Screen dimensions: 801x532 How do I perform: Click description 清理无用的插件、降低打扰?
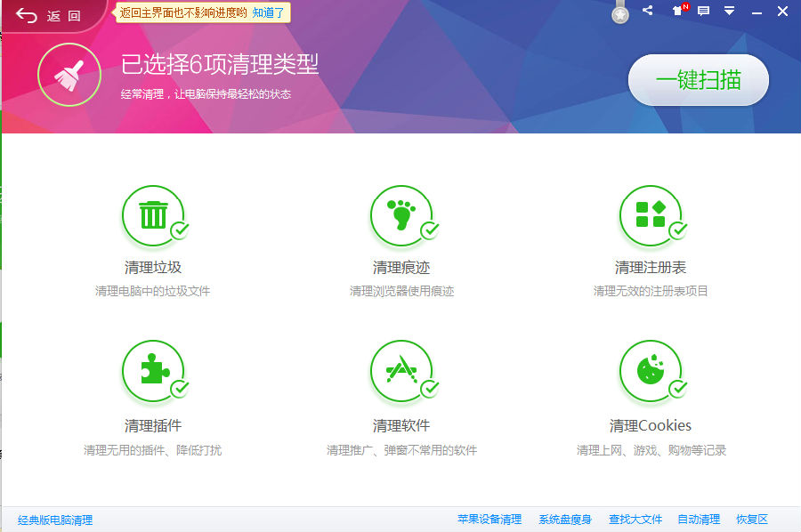[x=153, y=450]
